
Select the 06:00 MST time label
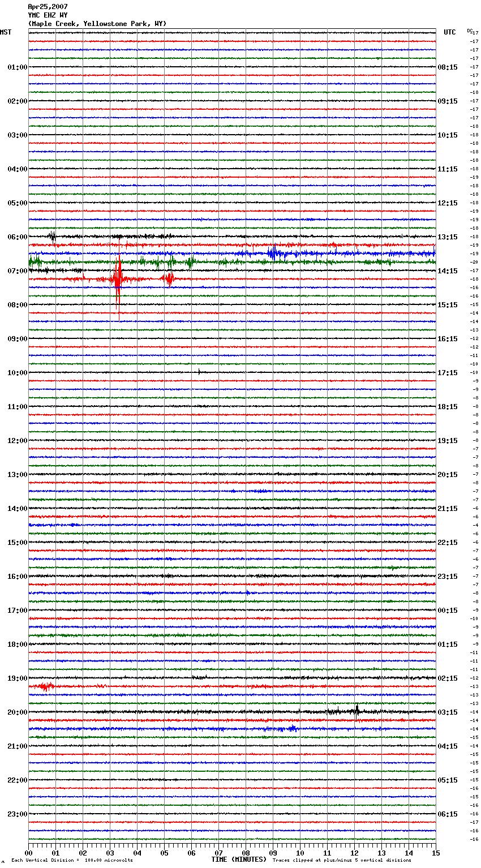17,237
